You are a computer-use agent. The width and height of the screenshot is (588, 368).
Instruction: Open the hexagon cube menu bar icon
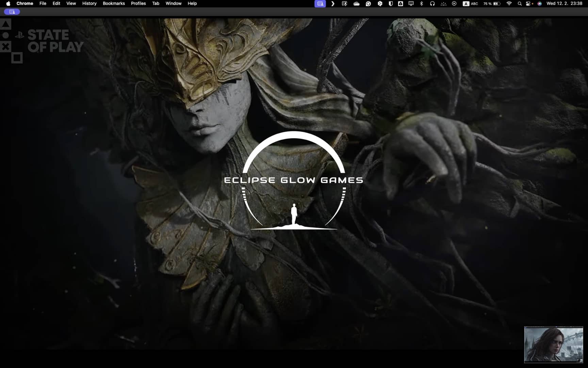[x=380, y=3]
